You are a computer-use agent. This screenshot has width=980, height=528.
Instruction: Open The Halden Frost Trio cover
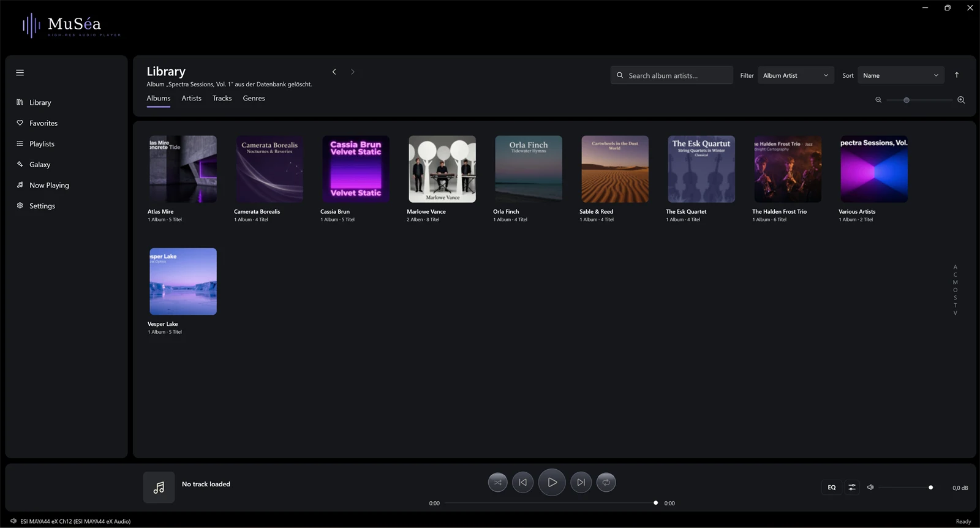[x=788, y=169]
